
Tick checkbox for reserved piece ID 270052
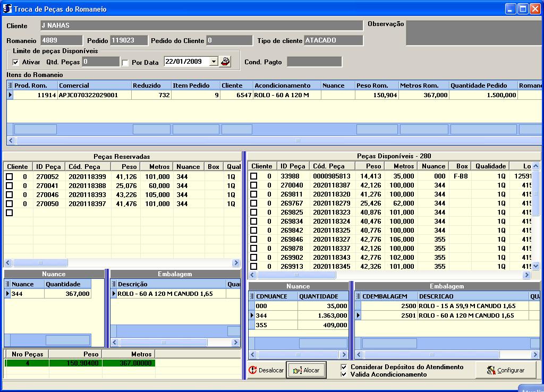9,176
